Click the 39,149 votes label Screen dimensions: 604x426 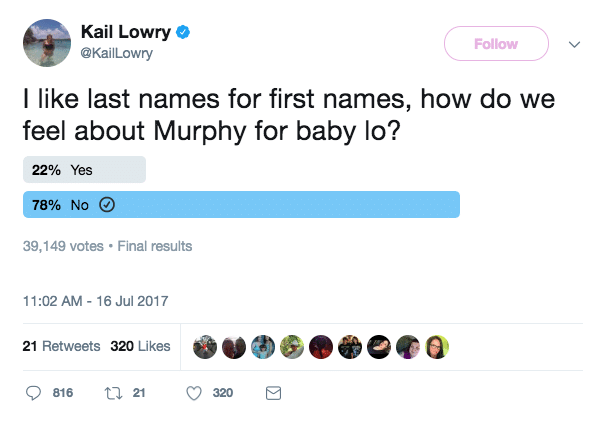(x=63, y=246)
